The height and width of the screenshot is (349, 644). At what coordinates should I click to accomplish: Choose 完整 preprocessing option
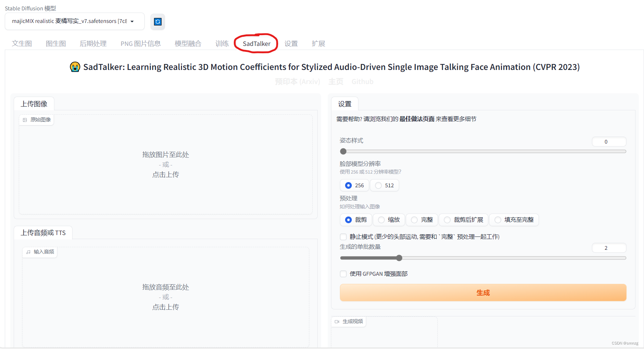click(x=422, y=220)
